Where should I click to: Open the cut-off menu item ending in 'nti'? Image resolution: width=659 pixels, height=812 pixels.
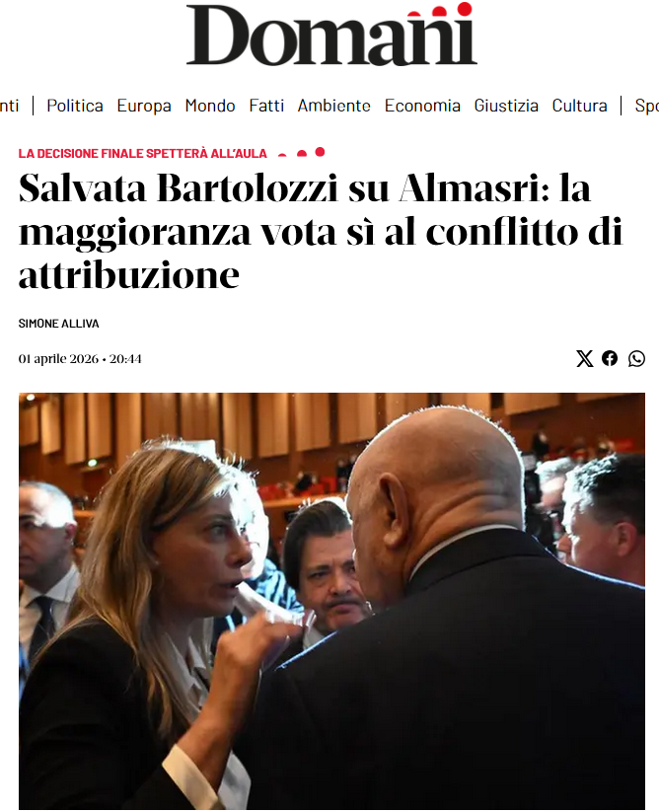point(9,106)
